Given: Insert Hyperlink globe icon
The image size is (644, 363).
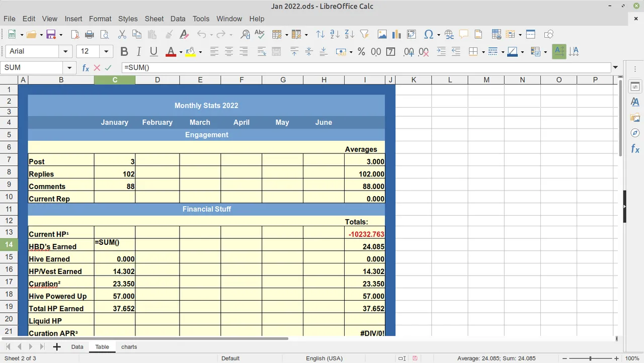Looking at the screenshot, I should [449, 34].
